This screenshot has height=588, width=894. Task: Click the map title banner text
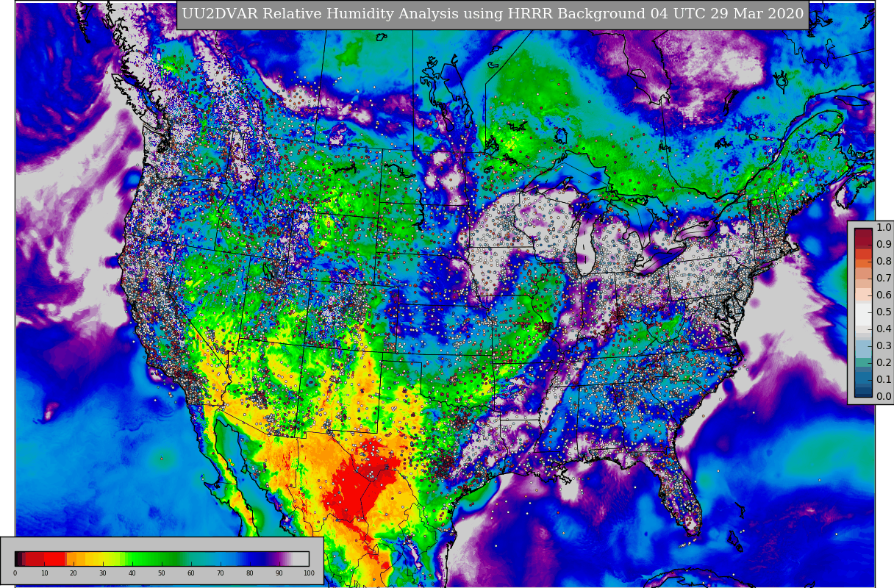pyautogui.click(x=493, y=14)
